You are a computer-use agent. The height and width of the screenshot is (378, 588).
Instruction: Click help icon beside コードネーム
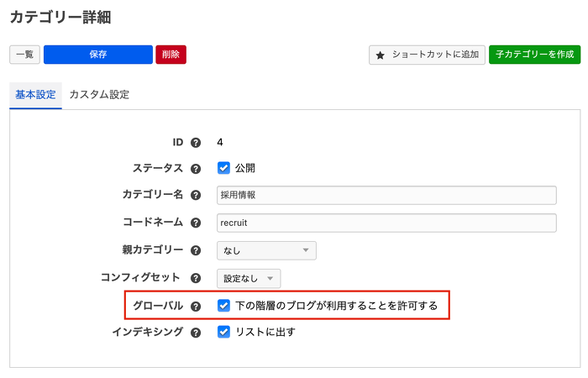point(196,223)
